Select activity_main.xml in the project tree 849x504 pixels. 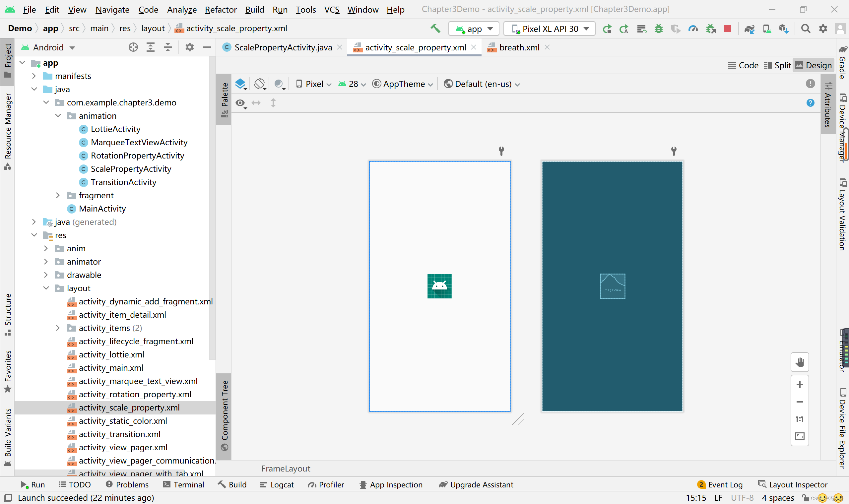[111, 368]
